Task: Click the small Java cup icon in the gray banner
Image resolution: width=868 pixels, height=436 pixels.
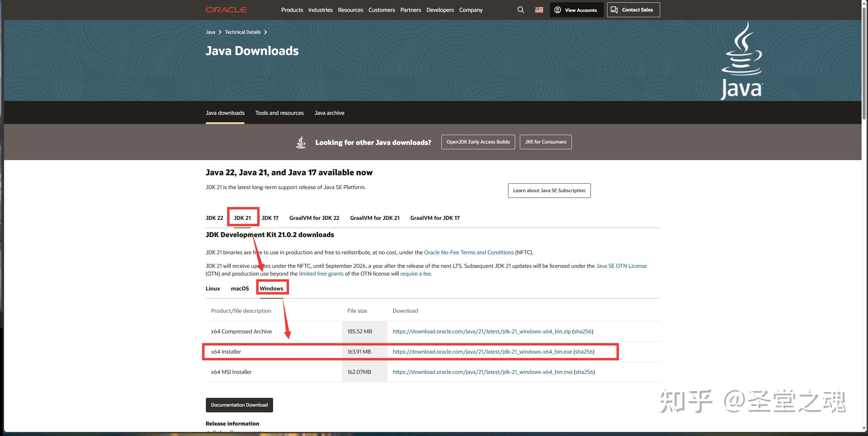Action: pyautogui.click(x=300, y=142)
